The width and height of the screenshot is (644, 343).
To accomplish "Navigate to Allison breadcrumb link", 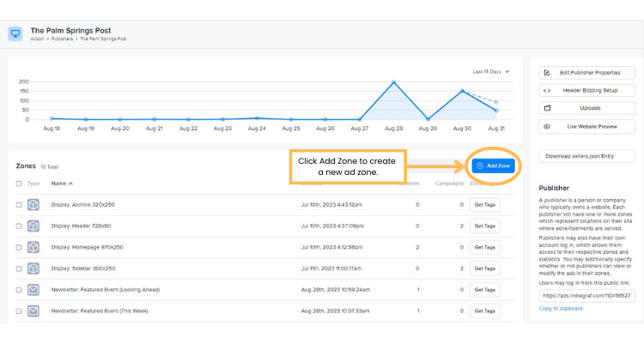I will 39,39.
